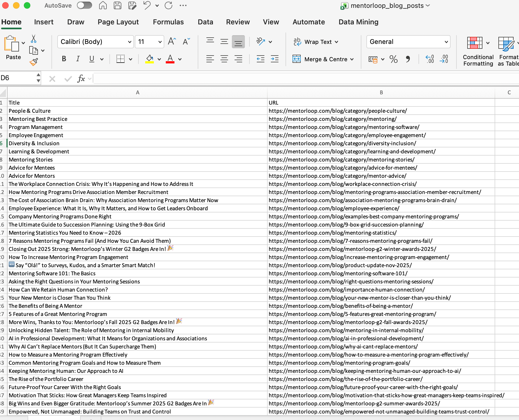Click the red font colour button
Screen dimensions: 519x420
[170, 59]
